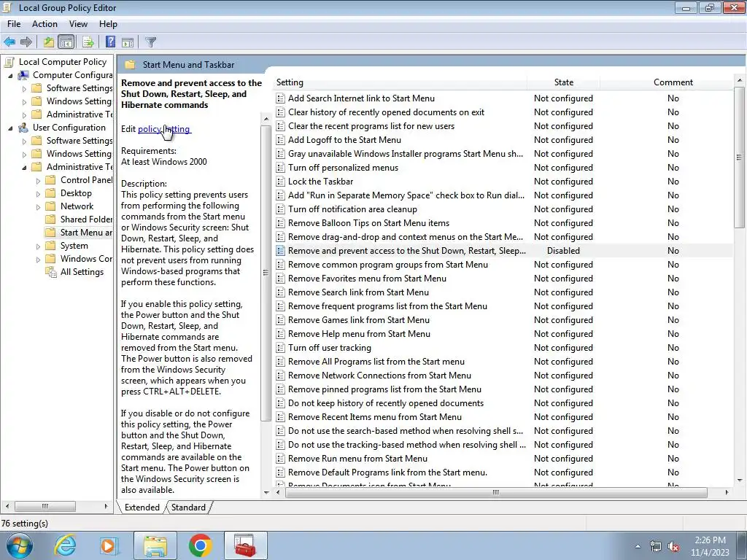Click the policy icon beside Lock the Taskbar
The height and width of the screenshot is (560, 747).
pyautogui.click(x=281, y=182)
